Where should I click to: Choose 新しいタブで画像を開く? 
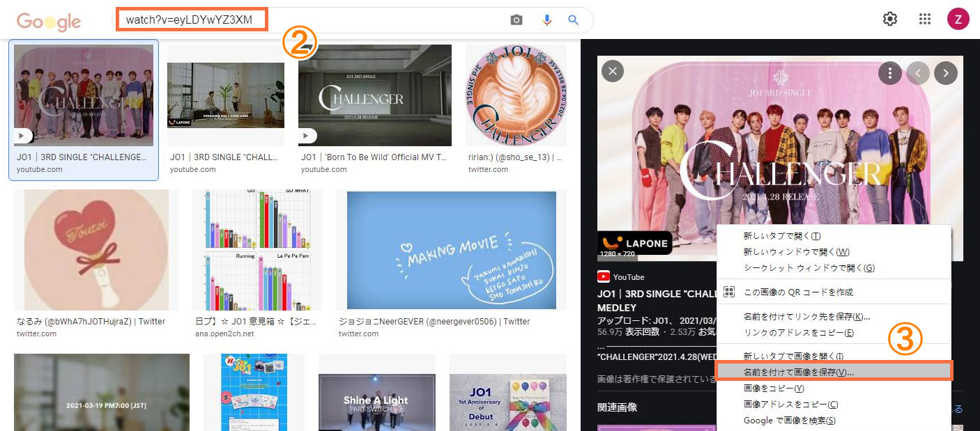(x=833, y=356)
